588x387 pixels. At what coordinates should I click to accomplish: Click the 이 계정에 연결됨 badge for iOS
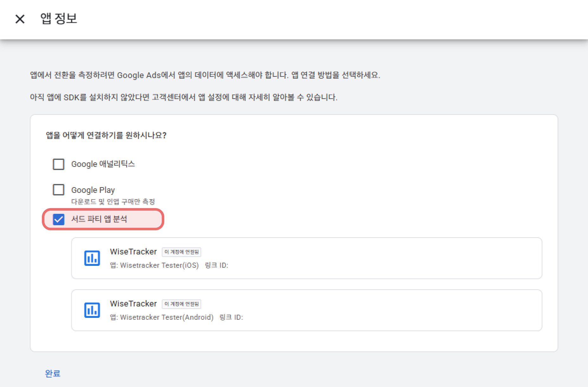(181, 252)
